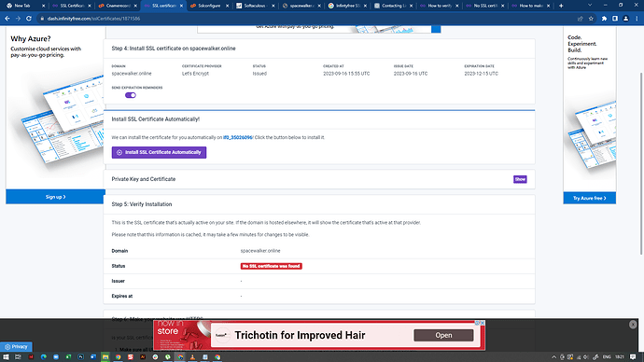The width and height of the screenshot is (644, 362).
Task: Open the notification center icon
Action: [633, 357]
